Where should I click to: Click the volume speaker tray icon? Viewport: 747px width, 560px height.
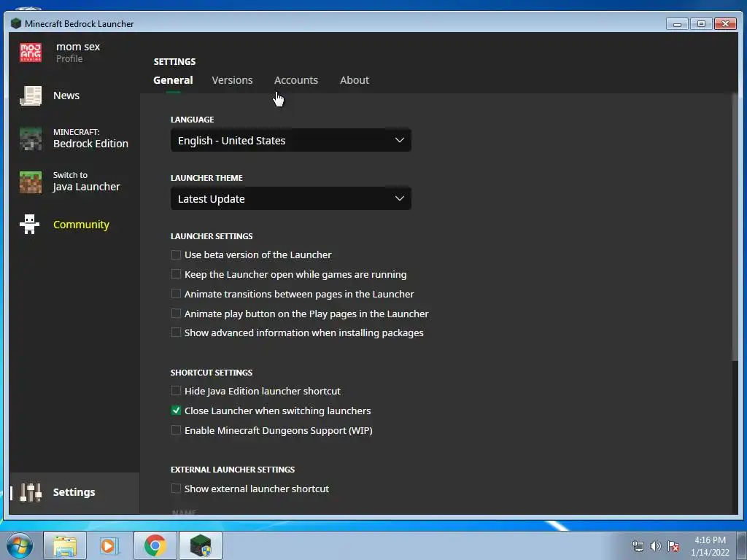(x=656, y=545)
